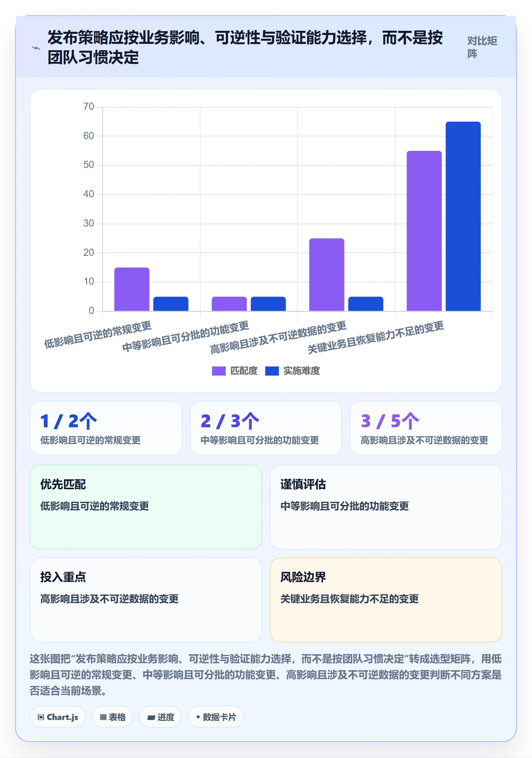Click the purple bar for 低影响且可逆的常规变更
Image resolution: width=532 pixels, height=758 pixels.
(x=132, y=289)
